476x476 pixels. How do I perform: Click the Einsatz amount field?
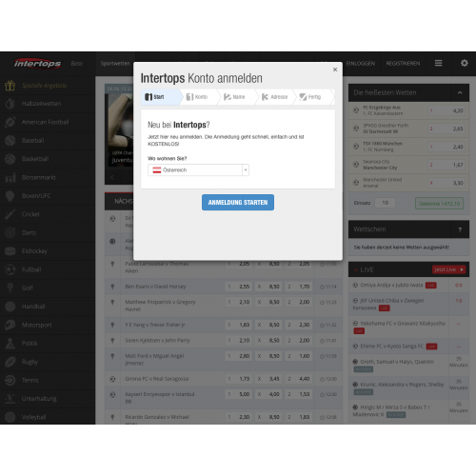click(385, 203)
